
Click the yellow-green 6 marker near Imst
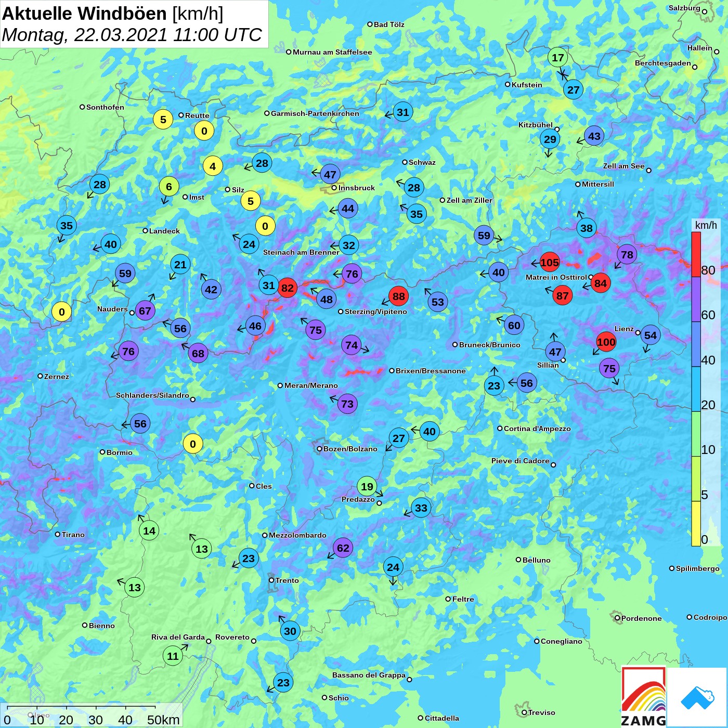coord(168,187)
